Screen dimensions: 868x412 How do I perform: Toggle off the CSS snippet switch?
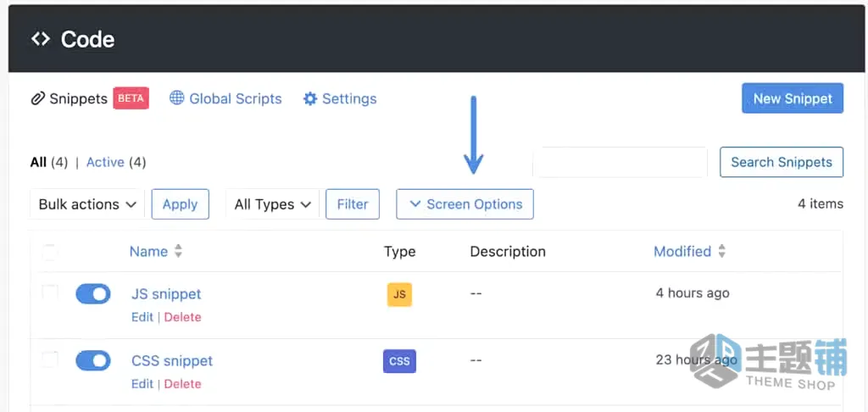point(93,360)
